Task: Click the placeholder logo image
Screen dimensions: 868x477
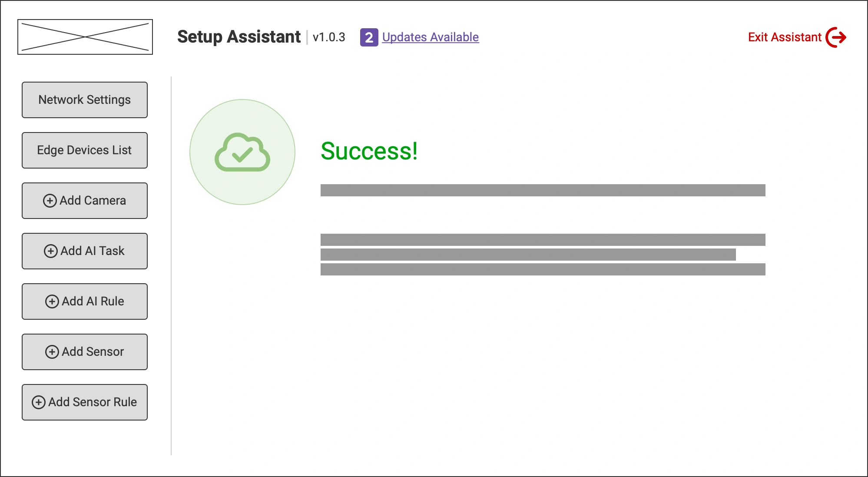Action: [85, 36]
